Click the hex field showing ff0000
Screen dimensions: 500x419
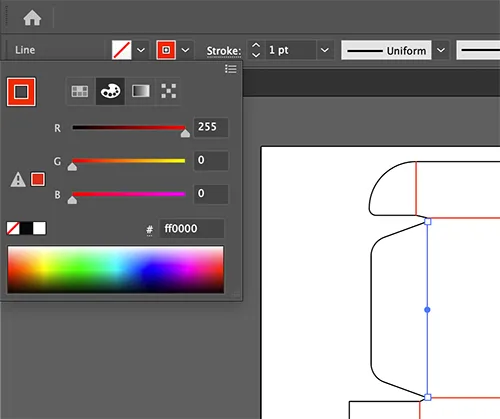pos(191,229)
